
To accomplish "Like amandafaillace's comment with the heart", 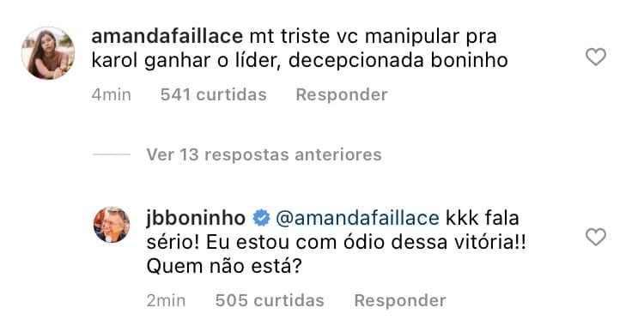I will 596,57.
